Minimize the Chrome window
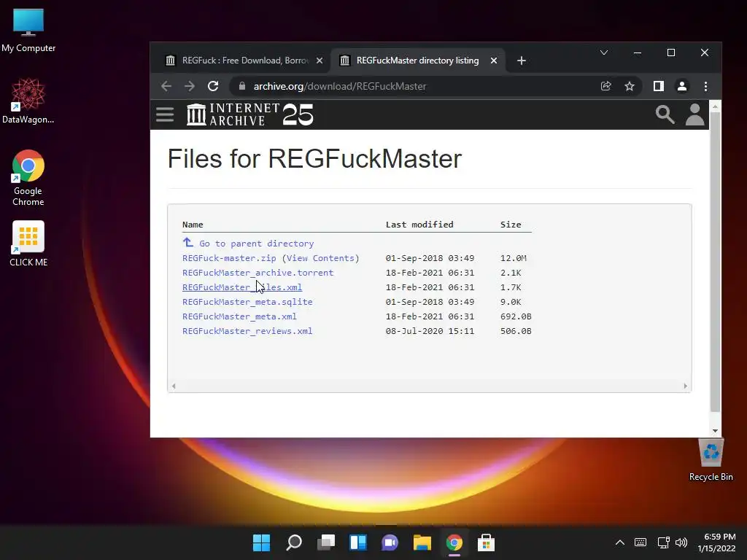The image size is (747, 560). pyautogui.click(x=638, y=52)
